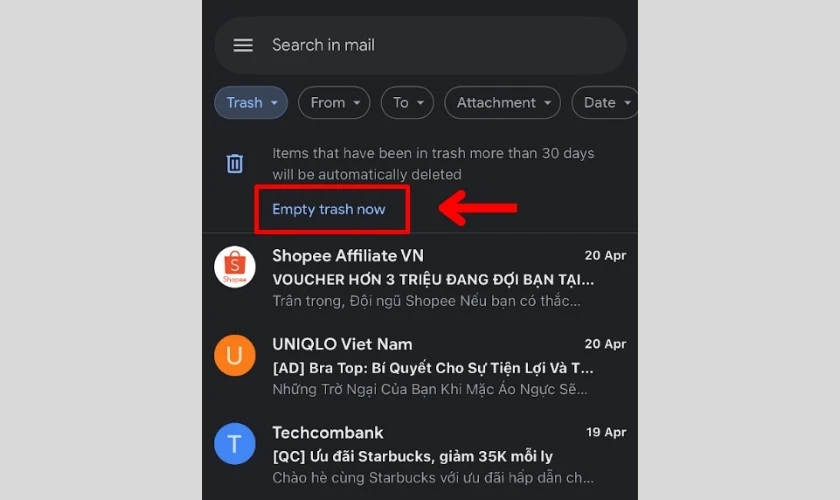Screen dimensions: 840x500
Task: Open the From filter dropdown
Action: coord(334,102)
